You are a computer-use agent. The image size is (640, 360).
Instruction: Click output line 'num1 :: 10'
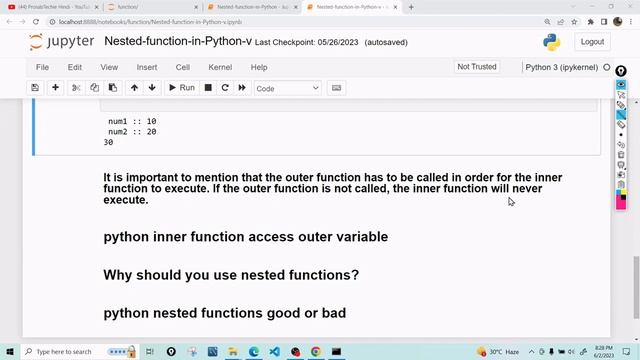pyautogui.click(x=132, y=121)
